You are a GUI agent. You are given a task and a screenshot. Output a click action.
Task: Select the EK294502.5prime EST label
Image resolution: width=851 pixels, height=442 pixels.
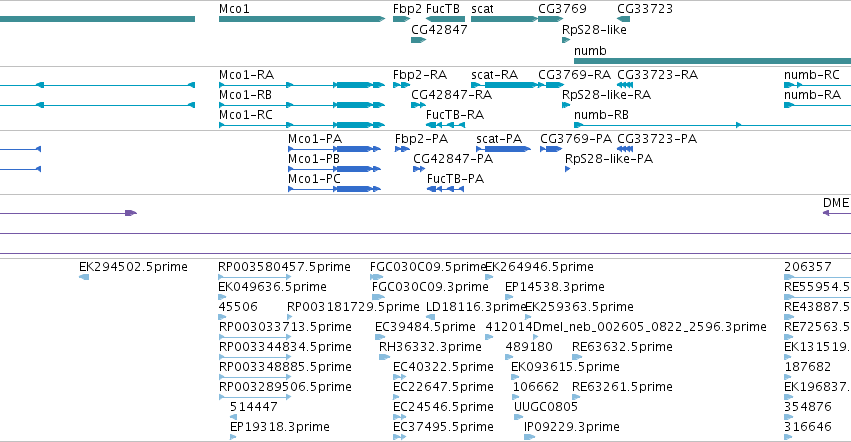(134, 267)
